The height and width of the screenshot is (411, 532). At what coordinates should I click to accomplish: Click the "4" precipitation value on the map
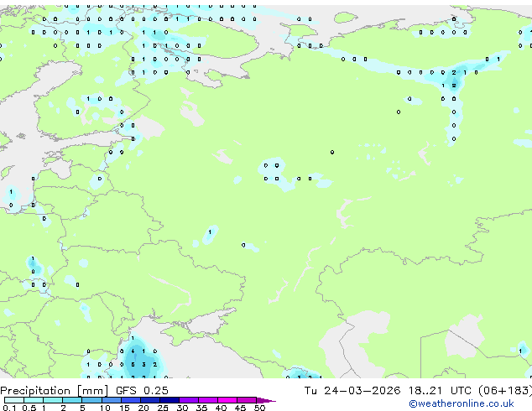(133, 351)
